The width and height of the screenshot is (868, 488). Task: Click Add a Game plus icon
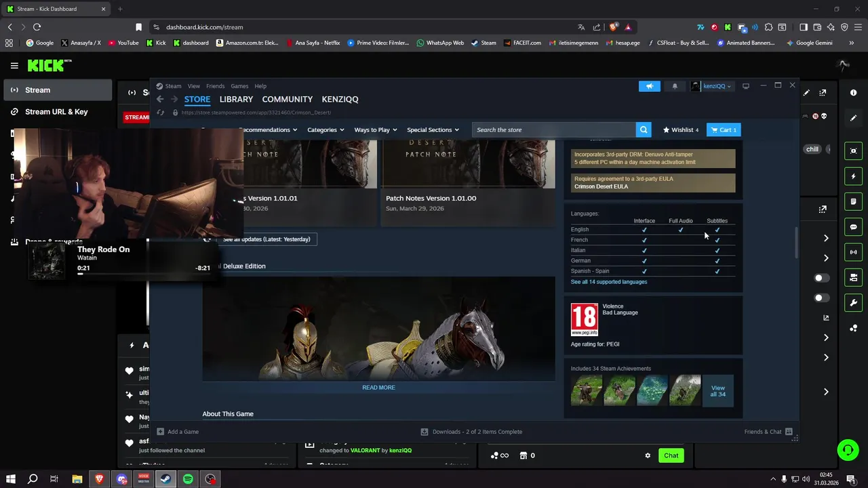coord(160,432)
